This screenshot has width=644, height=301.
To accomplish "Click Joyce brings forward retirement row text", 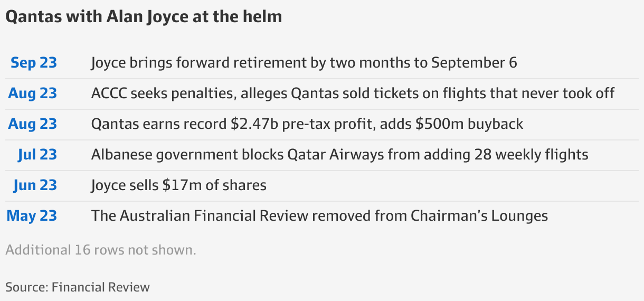I will (x=304, y=63).
